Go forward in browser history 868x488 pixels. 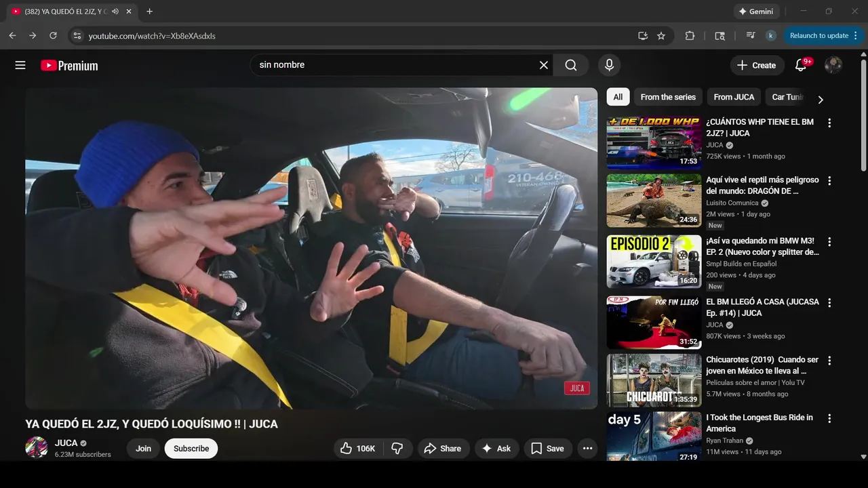[x=33, y=35]
